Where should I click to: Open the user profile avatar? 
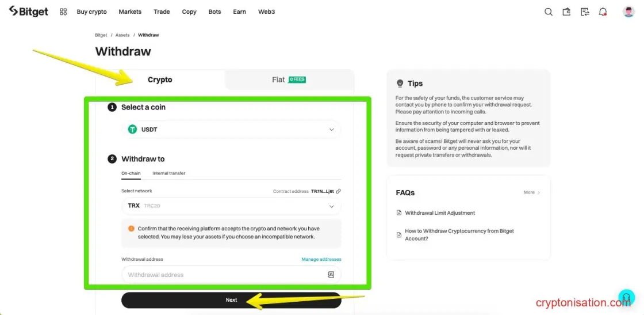[628, 12]
